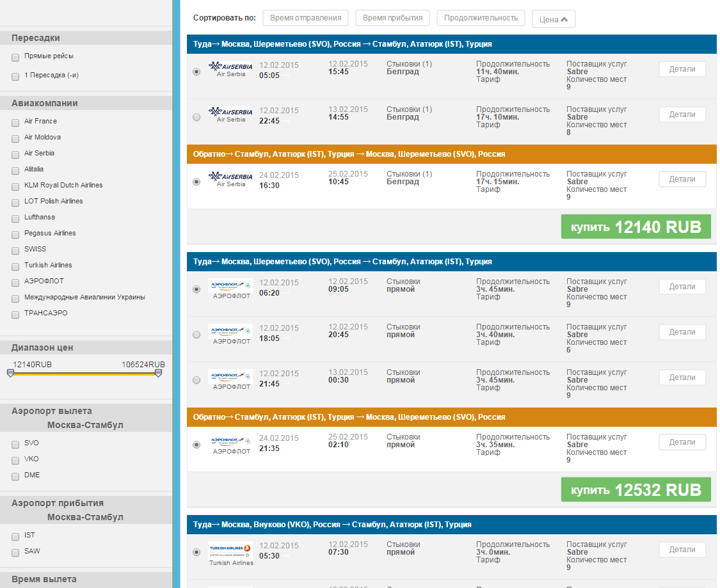
Task: Select the Air Serbia 22:45 flight radio
Action: pyautogui.click(x=196, y=117)
